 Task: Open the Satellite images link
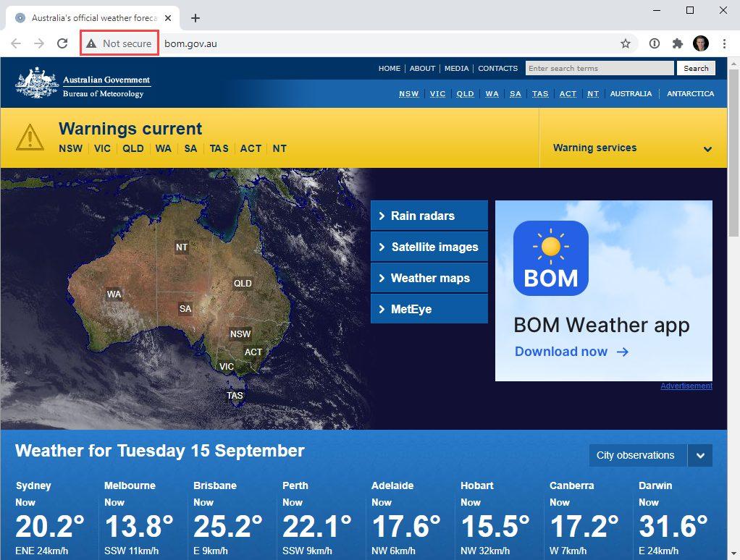click(x=429, y=247)
